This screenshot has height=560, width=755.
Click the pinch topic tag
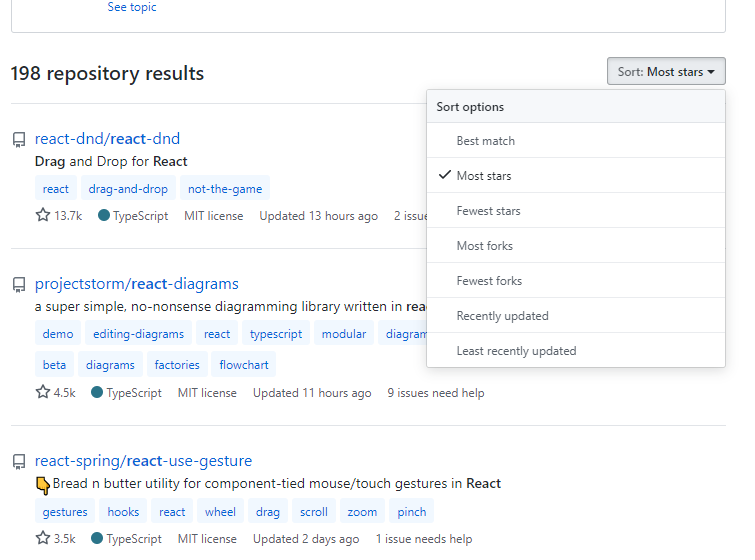(412, 511)
